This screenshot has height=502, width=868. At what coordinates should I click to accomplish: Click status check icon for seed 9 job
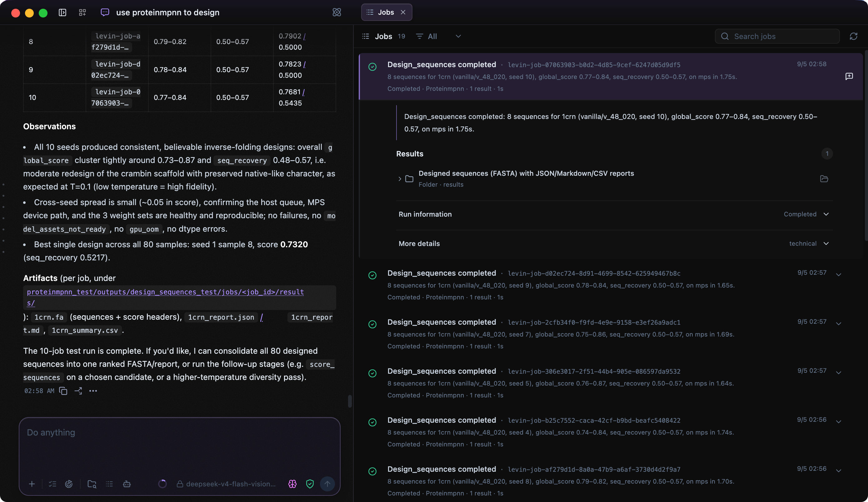[x=372, y=275]
